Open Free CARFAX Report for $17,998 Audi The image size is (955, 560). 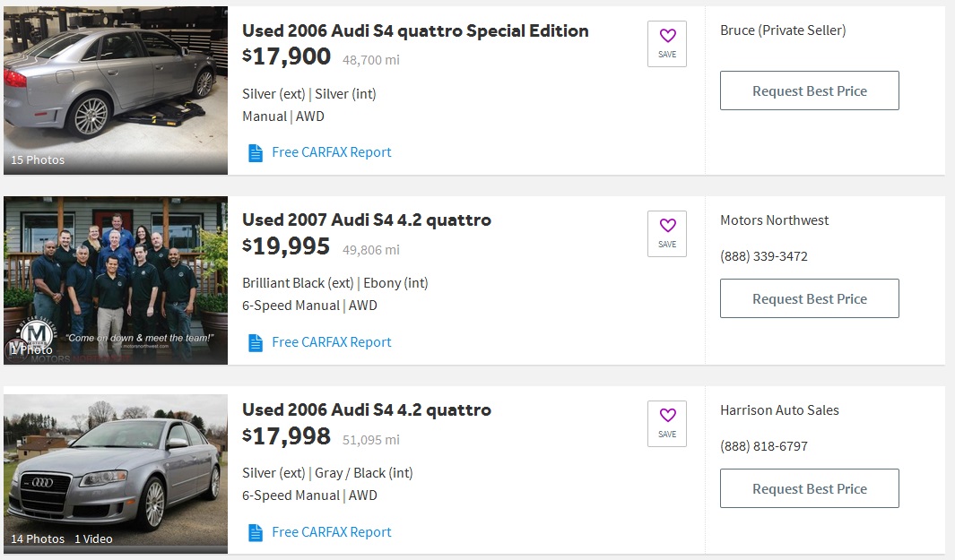point(331,532)
